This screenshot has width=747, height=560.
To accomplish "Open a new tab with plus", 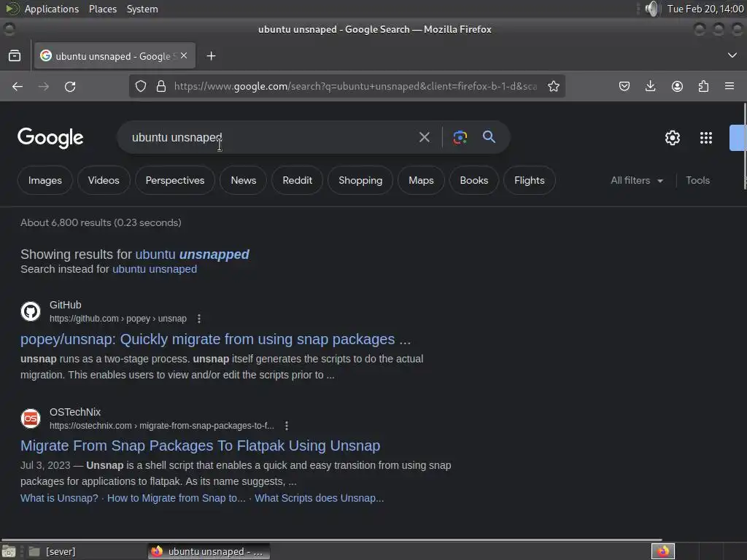I will click(211, 56).
